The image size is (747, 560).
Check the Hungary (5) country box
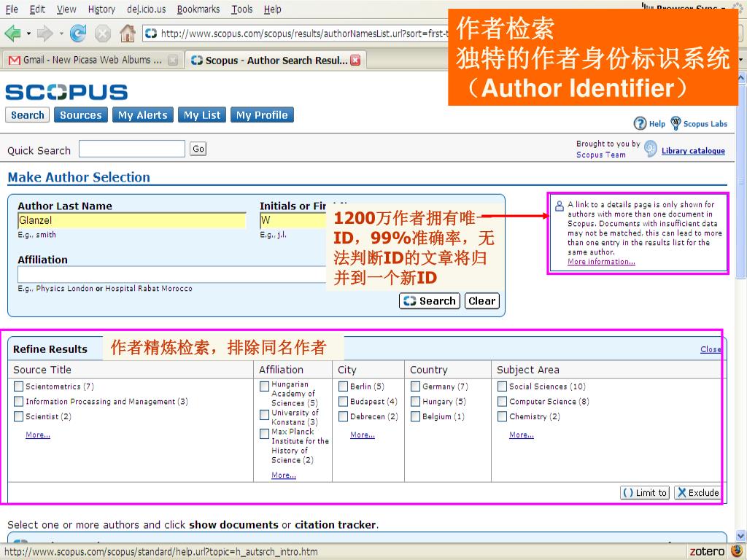[x=415, y=402]
